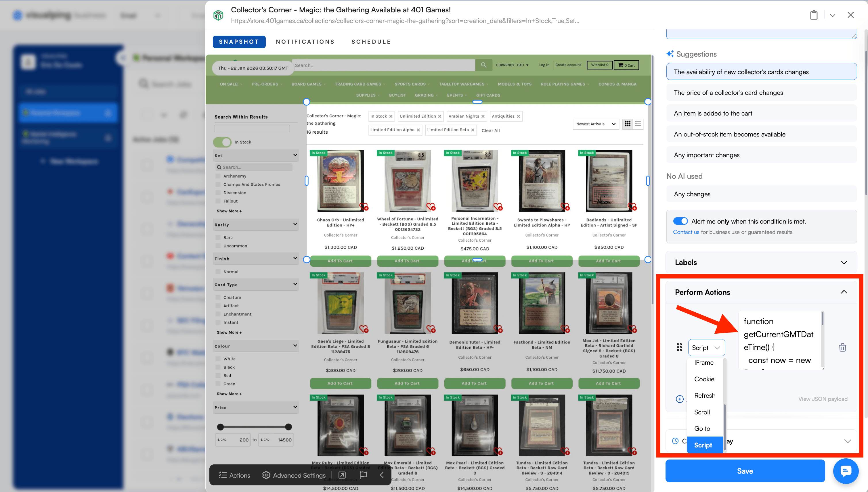This screenshot has width=868, height=492.
Task: Switch results to list view
Action: pyautogui.click(x=638, y=124)
